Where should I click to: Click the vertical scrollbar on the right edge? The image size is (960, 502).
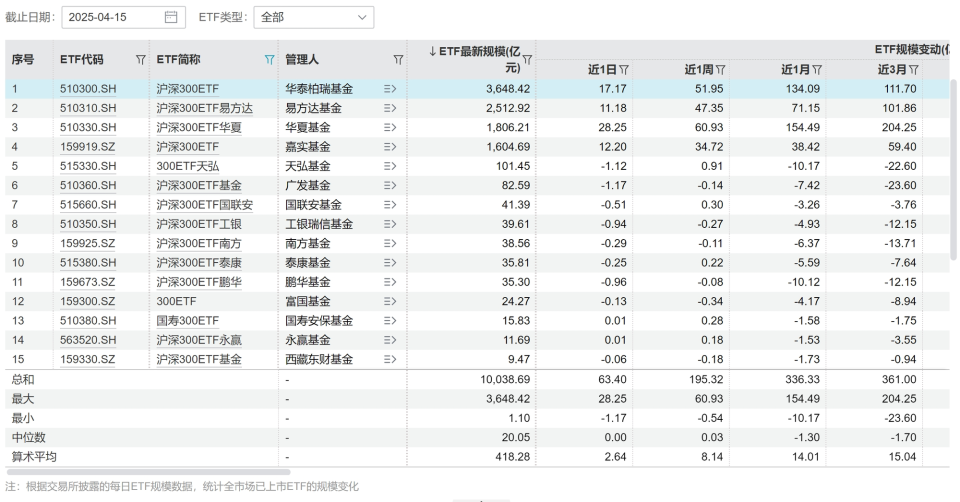pos(953,170)
